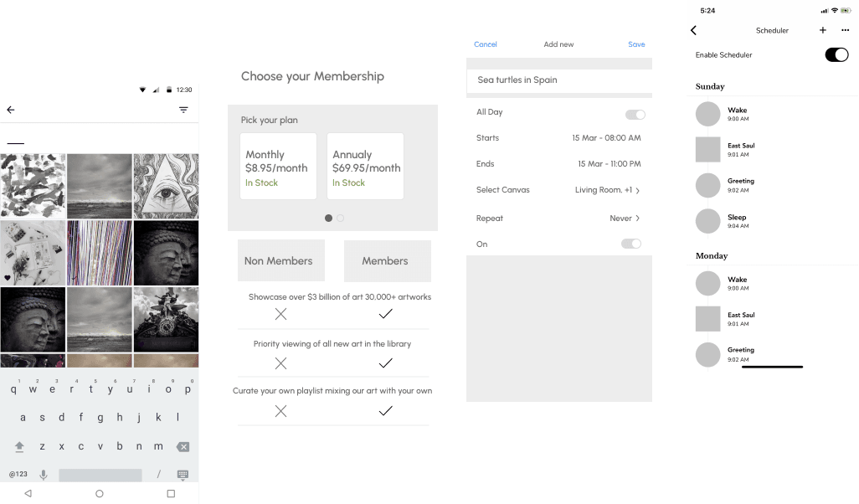Disable the Enable Scheduler switch
The image size is (859, 504).
click(x=836, y=55)
